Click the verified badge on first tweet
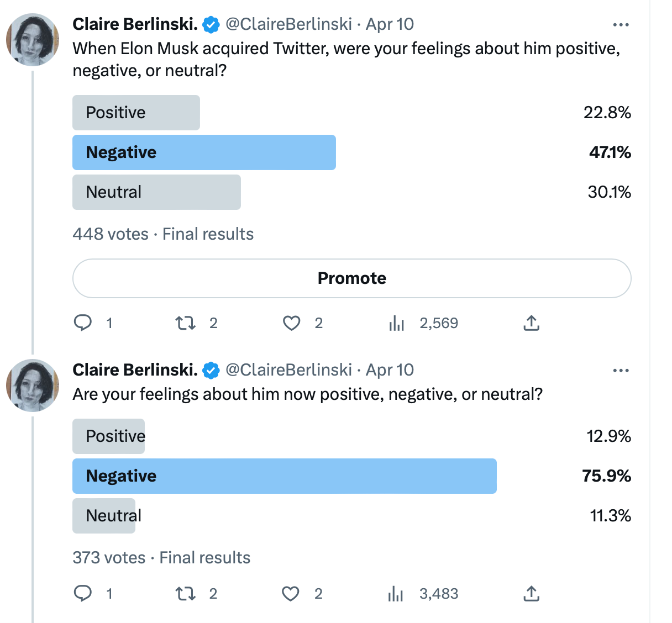This screenshot has height=623, width=672. click(211, 25)
